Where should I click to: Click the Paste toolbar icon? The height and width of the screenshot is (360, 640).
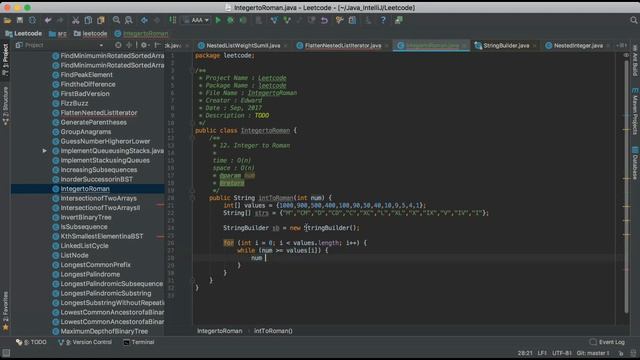click(101, 20)
